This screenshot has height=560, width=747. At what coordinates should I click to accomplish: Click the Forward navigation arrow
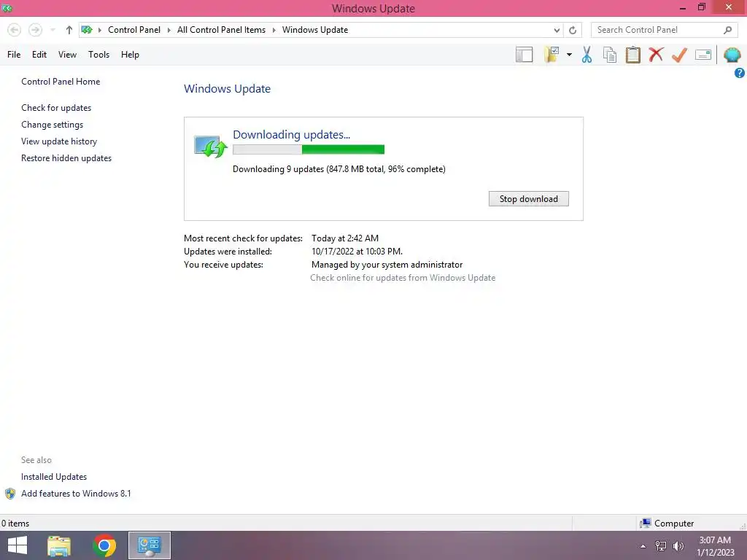click(x=35, y=30)
